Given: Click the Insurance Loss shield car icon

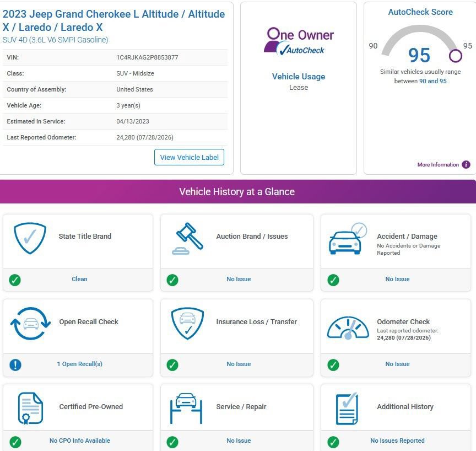Looking at the screenshot, I should 188,323.
